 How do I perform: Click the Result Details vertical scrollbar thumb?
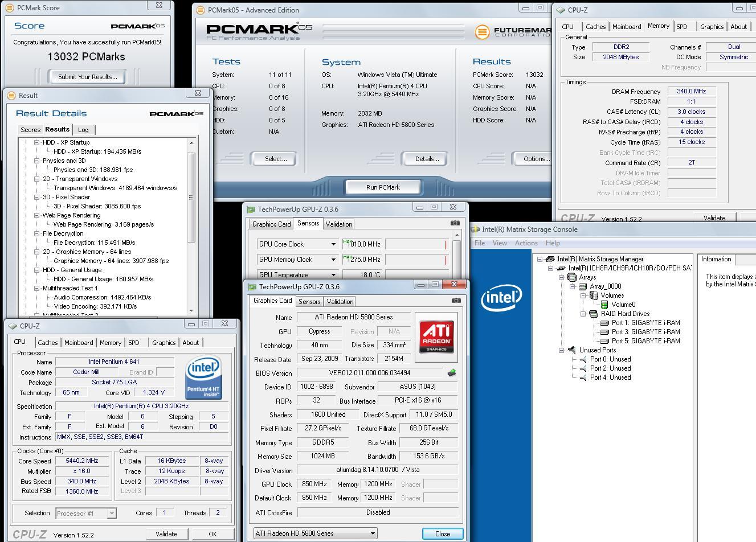tap(191, 198)
